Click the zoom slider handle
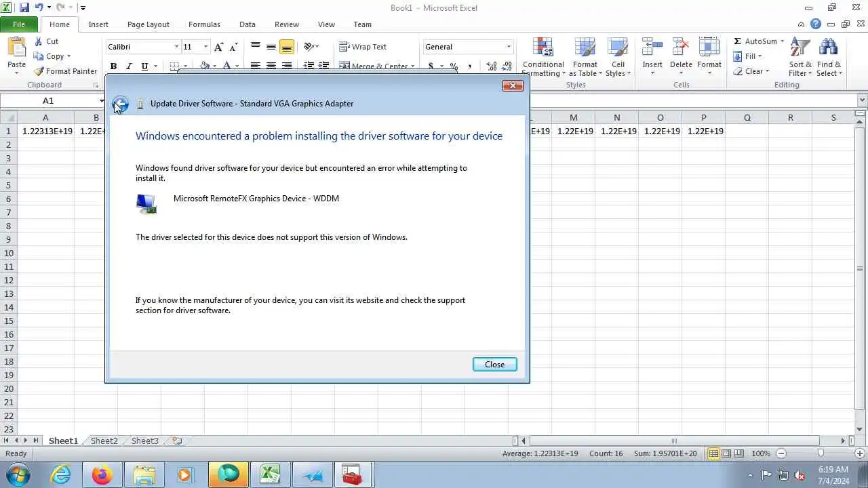The image size is (868, 488). pyautogui.click(x=821, y=453)
